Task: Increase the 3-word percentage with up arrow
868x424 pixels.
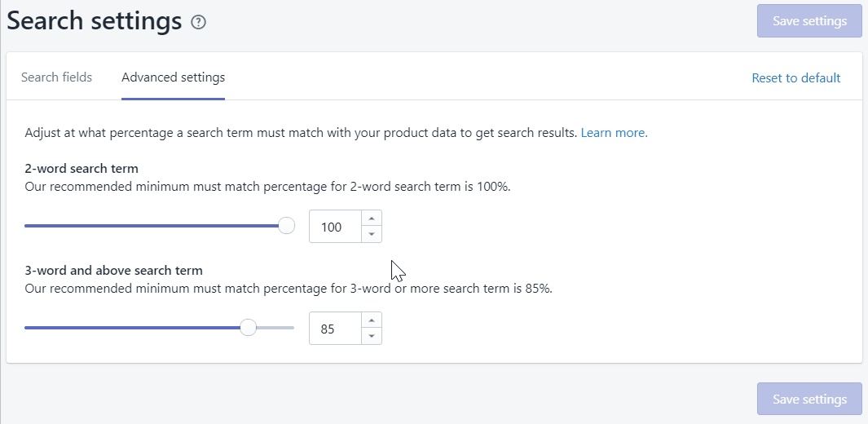Action: pyautogui.click(x=371, y=320)
